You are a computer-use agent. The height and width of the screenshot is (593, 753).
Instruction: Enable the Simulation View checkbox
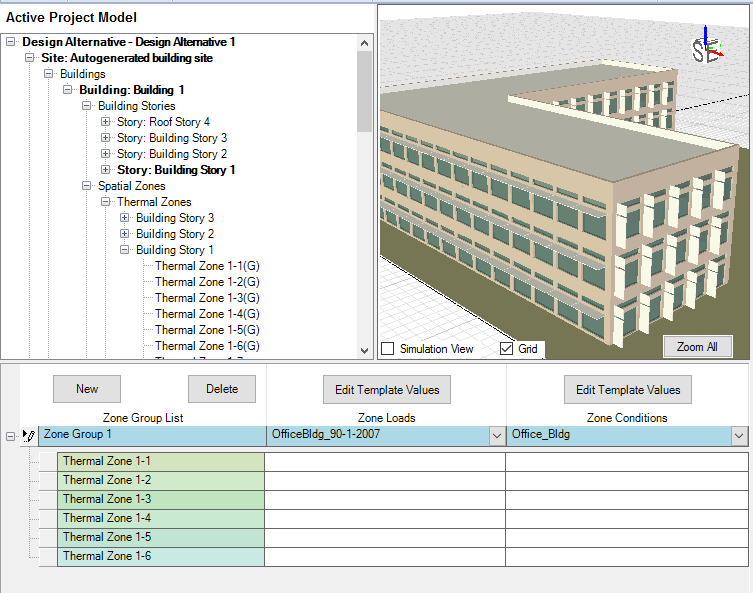[x=388, y=349]
